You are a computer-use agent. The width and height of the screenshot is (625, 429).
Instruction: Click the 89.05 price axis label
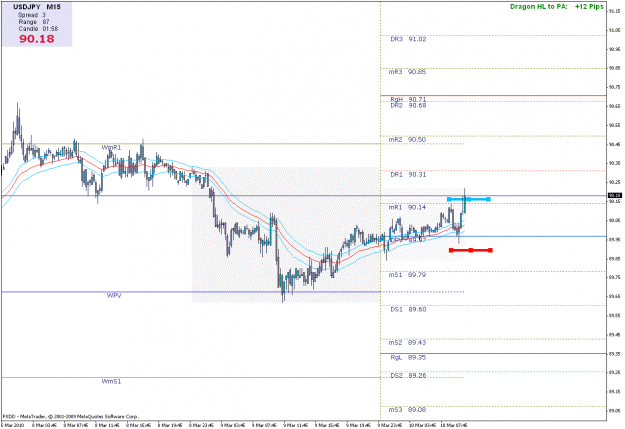pyautogui.click(x=614, y=411)
